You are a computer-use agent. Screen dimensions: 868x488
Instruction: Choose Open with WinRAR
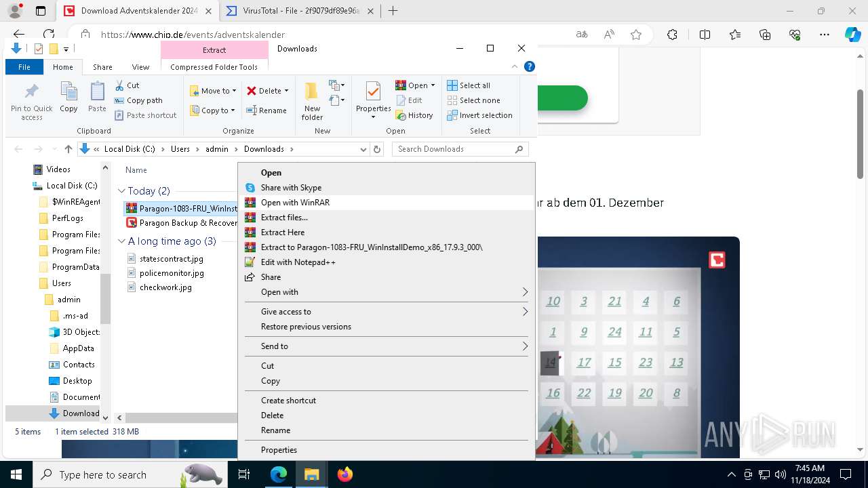(x=388, y=203)
